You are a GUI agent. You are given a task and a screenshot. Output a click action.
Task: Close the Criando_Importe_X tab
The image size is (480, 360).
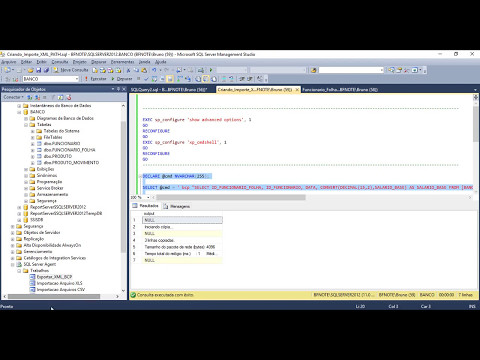point(297,90)
